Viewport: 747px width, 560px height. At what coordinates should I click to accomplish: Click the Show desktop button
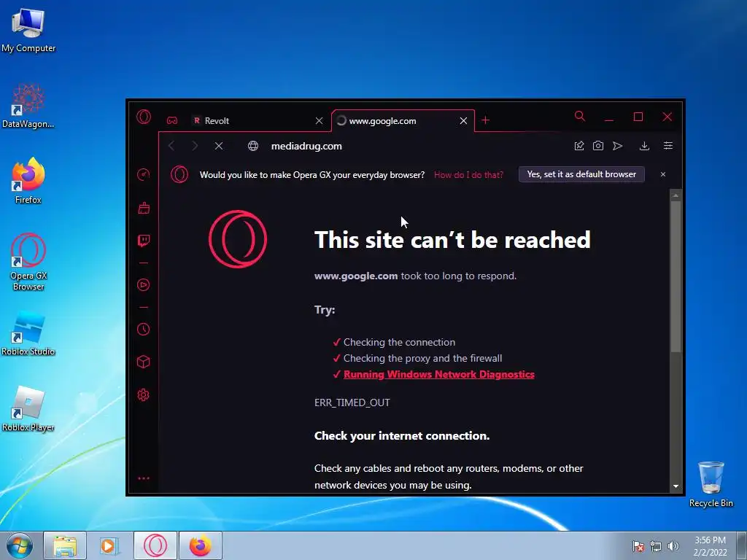click(x=742, y=545)
